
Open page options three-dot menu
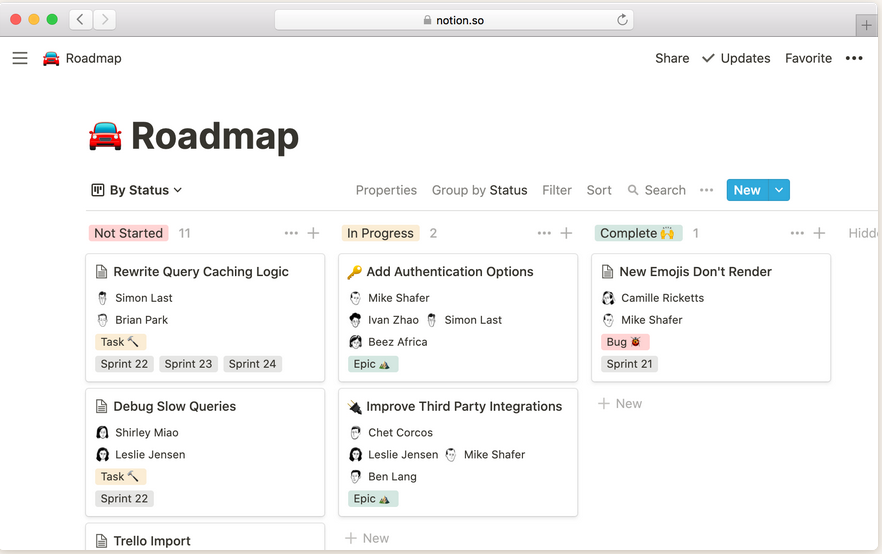point(854,58)
